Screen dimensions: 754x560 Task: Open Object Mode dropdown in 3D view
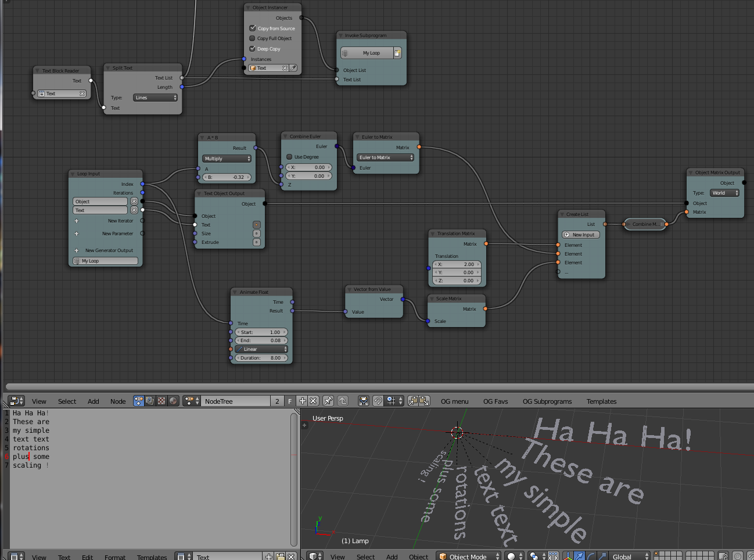click(x=468, y=556)
